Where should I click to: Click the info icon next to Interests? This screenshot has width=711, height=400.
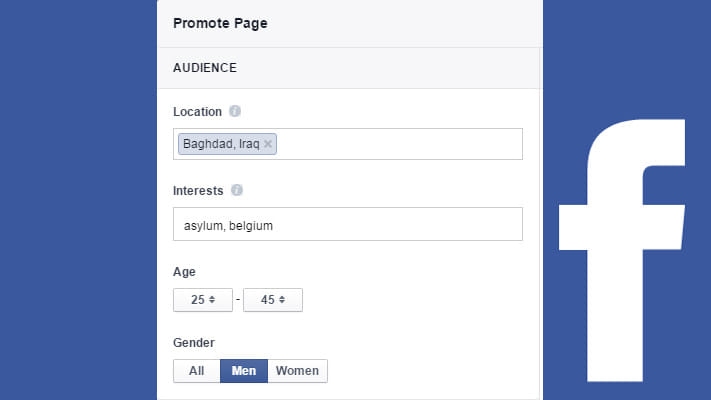click(x=236, y=190)
